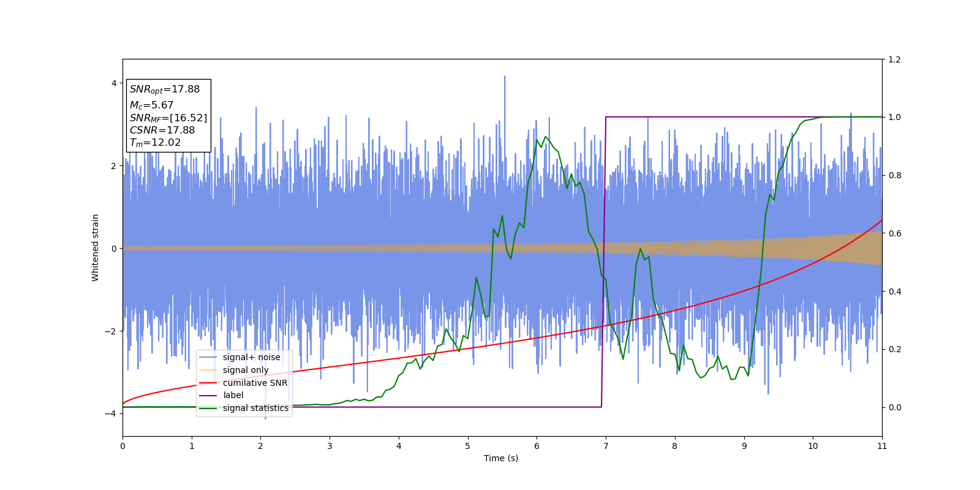Click the right y-axis tick label 0.0

pos(894,407)
